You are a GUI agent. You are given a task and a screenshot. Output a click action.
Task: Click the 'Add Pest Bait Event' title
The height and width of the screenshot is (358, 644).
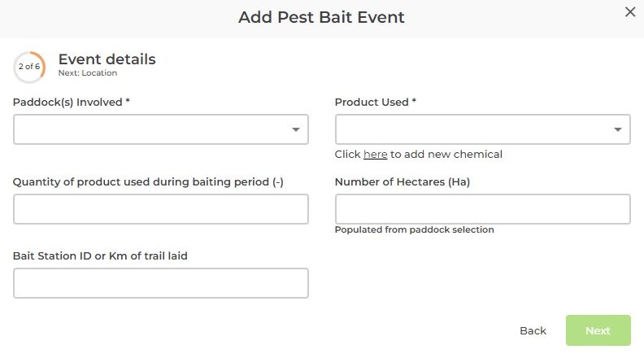[x=321, y=17]
